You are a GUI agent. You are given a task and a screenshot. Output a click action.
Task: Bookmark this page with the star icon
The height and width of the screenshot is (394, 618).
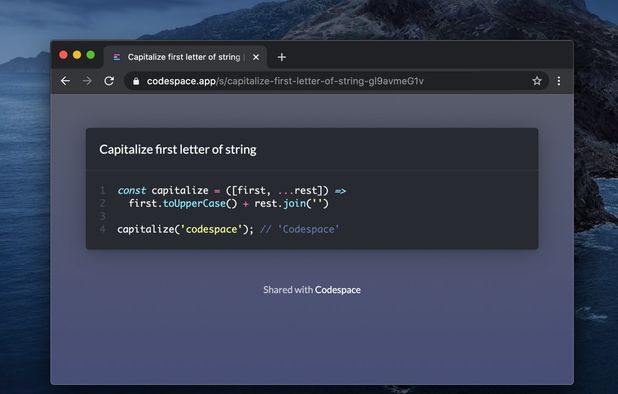(537, 81)
